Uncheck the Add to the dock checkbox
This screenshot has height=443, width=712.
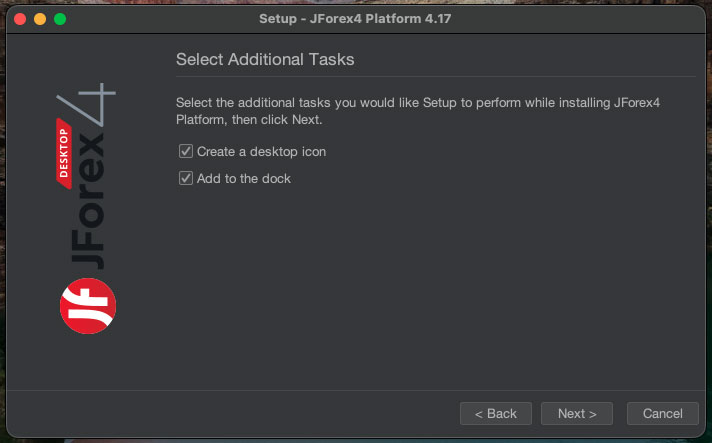coord(185,179)
